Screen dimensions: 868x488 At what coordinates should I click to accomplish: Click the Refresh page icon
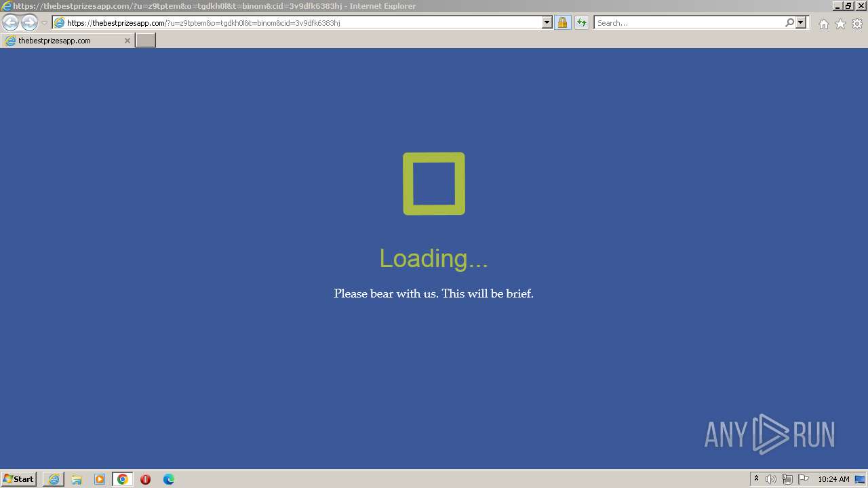tap(581, 23)
